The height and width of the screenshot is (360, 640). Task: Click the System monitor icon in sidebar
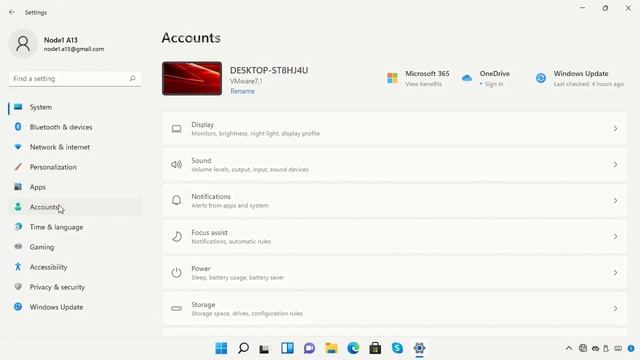[x=18, y=107]
